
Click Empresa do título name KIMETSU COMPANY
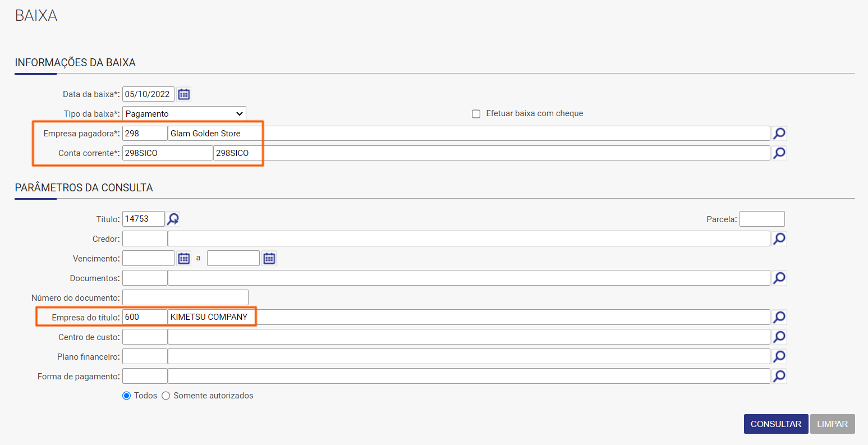(469, 317)
